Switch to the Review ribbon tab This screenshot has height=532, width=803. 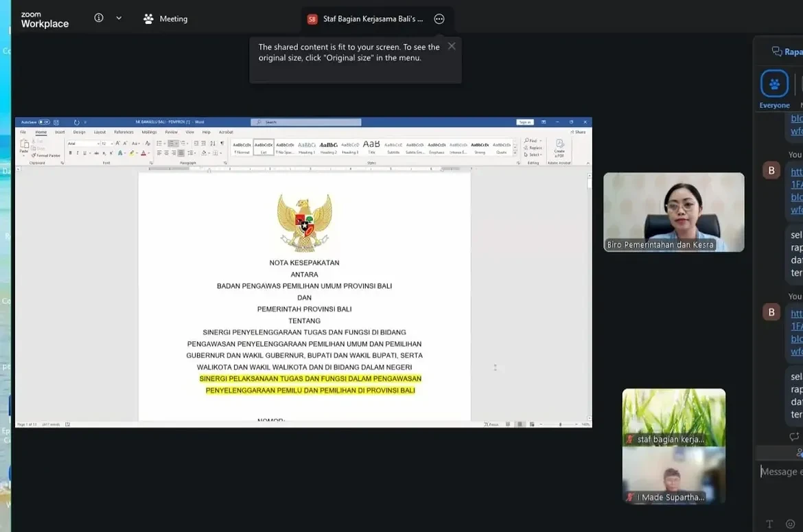click(171, 132)
